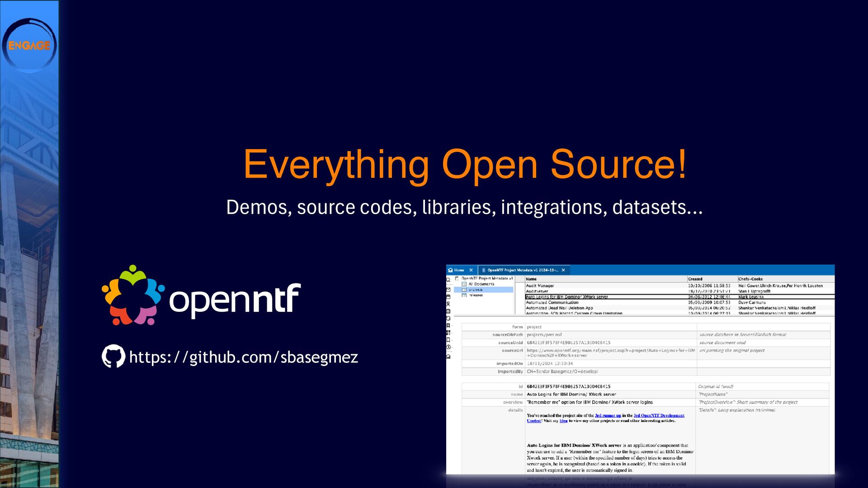Click the overview field Remember me option
This screenshot has height=488, width=868.
(590, 402)
